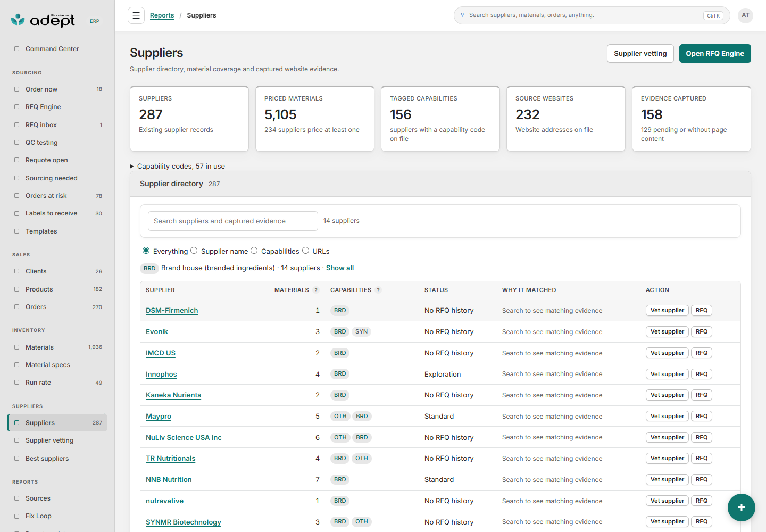Click RFQ button for TR Nutritionals

point(702,459)
